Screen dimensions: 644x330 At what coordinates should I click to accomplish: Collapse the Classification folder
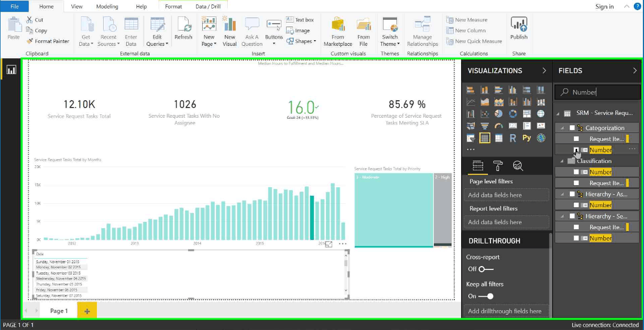coord(562,161)
